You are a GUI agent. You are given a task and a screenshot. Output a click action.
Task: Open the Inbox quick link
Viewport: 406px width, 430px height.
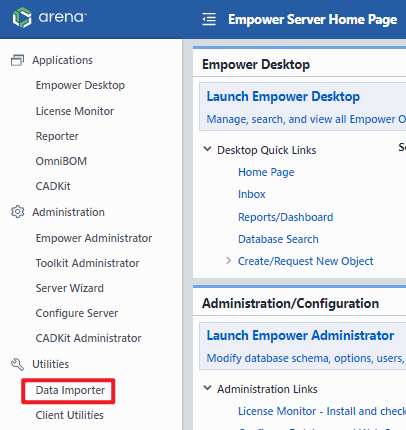[252, 194]
